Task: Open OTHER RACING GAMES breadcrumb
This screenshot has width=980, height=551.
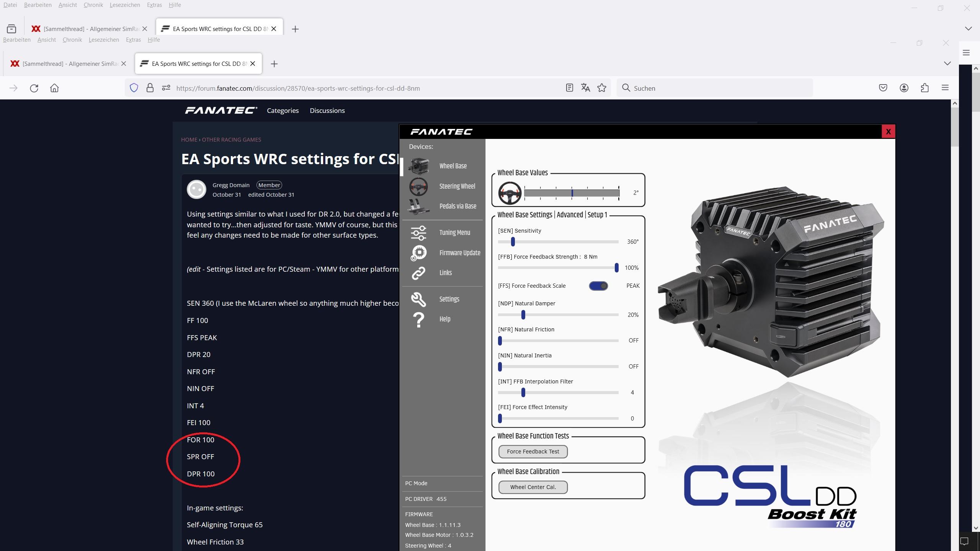Action: point(231,140)
